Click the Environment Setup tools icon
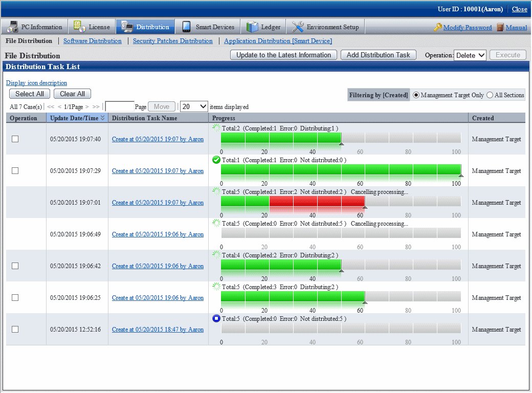This screenshot has width=532, height=393. click(298, 27)
